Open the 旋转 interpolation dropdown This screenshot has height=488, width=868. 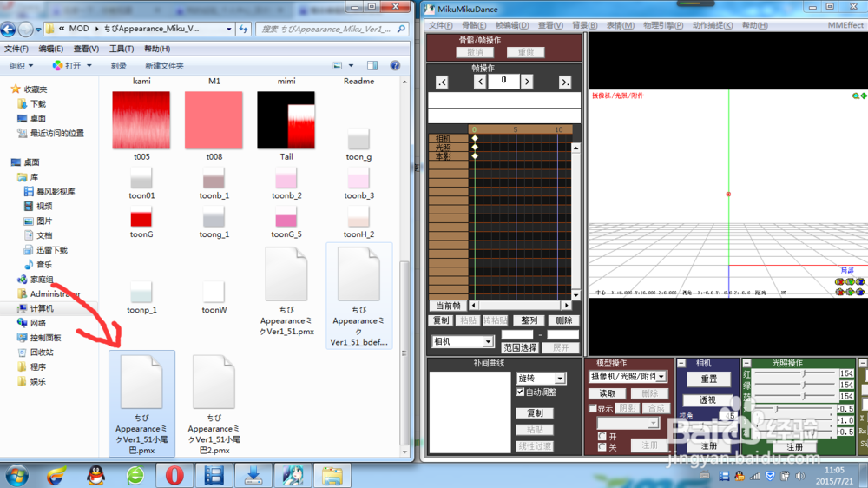click(560, 379)
